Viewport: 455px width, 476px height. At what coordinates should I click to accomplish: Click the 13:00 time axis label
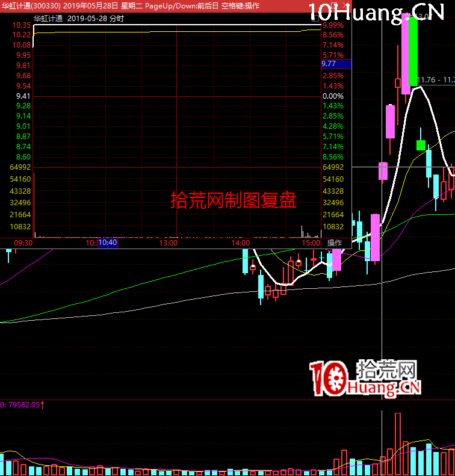click(x=169, y=243)
